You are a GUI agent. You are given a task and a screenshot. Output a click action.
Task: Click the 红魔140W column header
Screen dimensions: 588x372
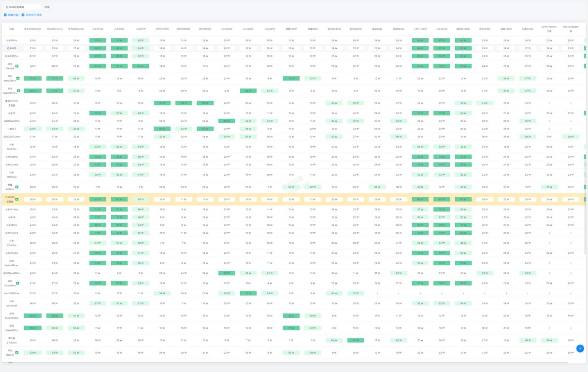(x=528, y=29)
